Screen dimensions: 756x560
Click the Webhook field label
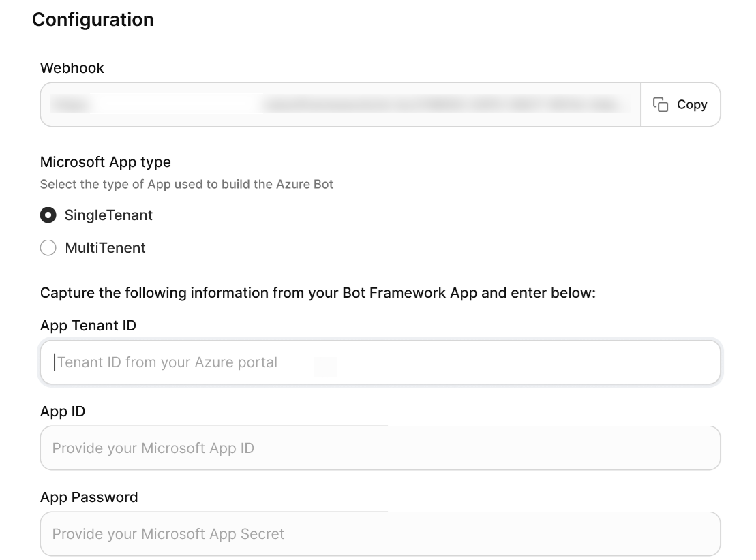72,68
